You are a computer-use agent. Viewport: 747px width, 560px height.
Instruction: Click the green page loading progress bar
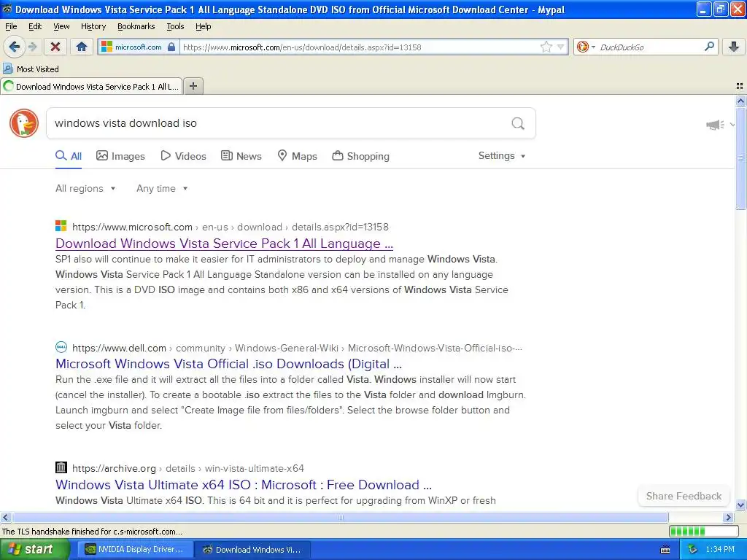coord(703,531)
